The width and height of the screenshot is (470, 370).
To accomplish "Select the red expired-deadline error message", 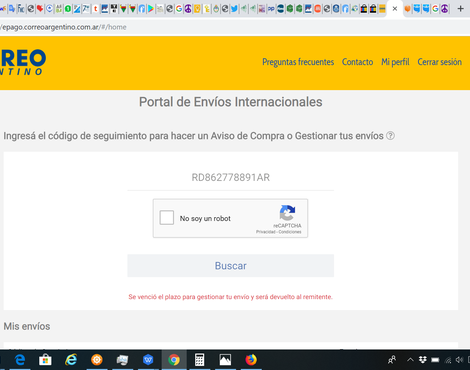I will [230, 297].
